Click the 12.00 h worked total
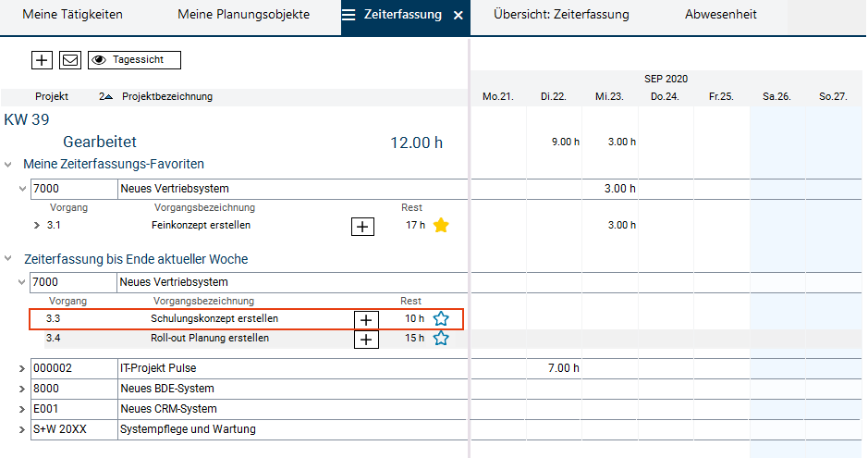This screenshot has height=458, width=868. point(416,142)
